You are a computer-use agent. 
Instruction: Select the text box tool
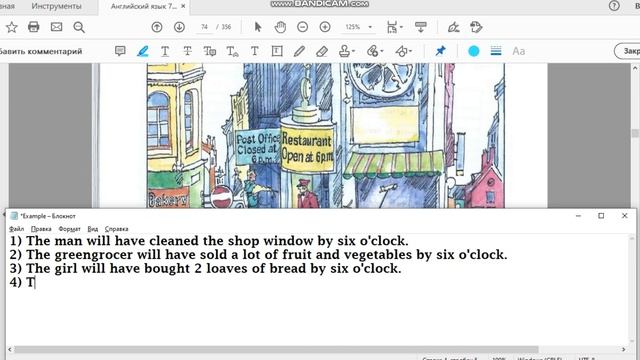(277, 51)
